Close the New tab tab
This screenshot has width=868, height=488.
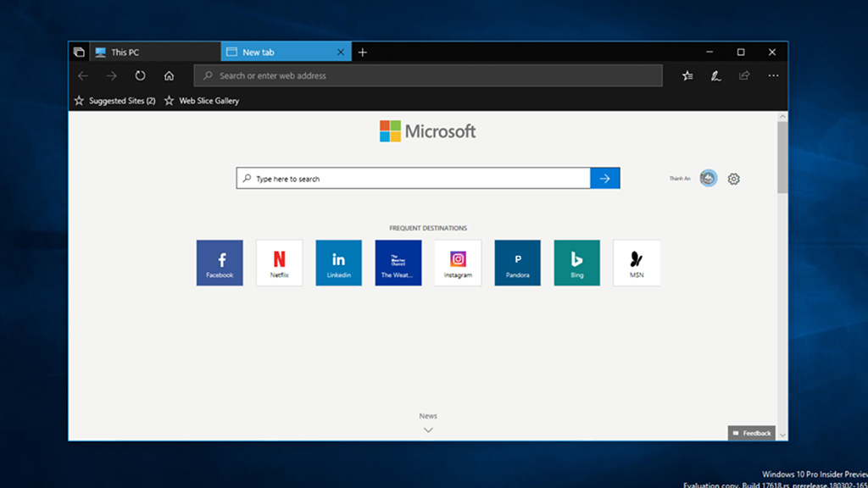tap(341, 52)
